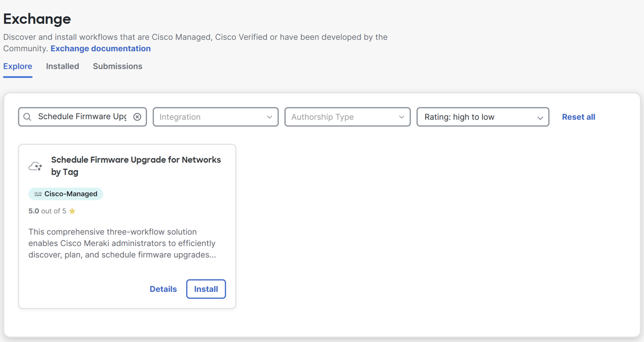Screen dimensions: 644x342
Task: Click the Exchange page heading
Action: [x=37, y=19]
